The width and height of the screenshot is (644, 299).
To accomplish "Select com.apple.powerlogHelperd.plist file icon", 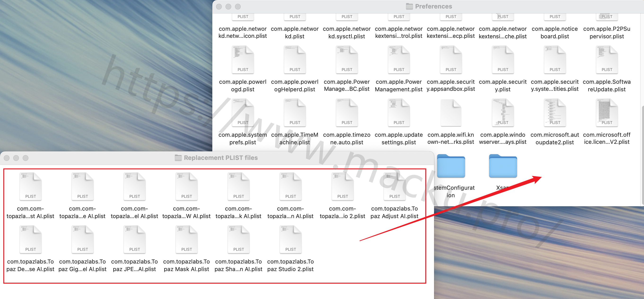I will click(295, 60).
